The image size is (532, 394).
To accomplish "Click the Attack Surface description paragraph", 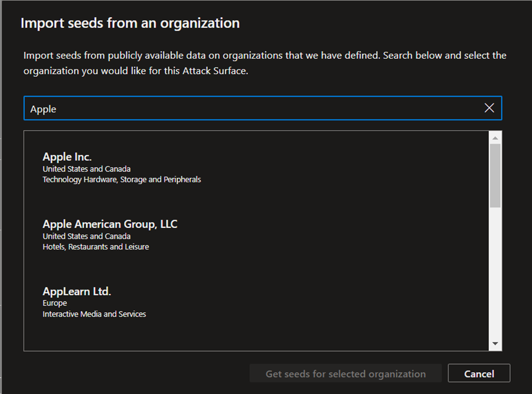I will pyautogui.click(x=265, y=63).
